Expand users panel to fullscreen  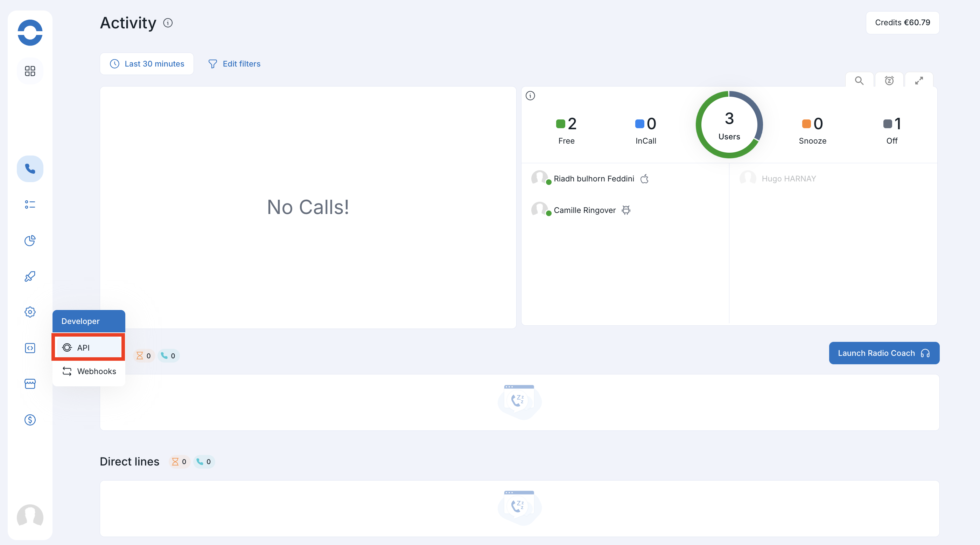click(x=919, y=81)
